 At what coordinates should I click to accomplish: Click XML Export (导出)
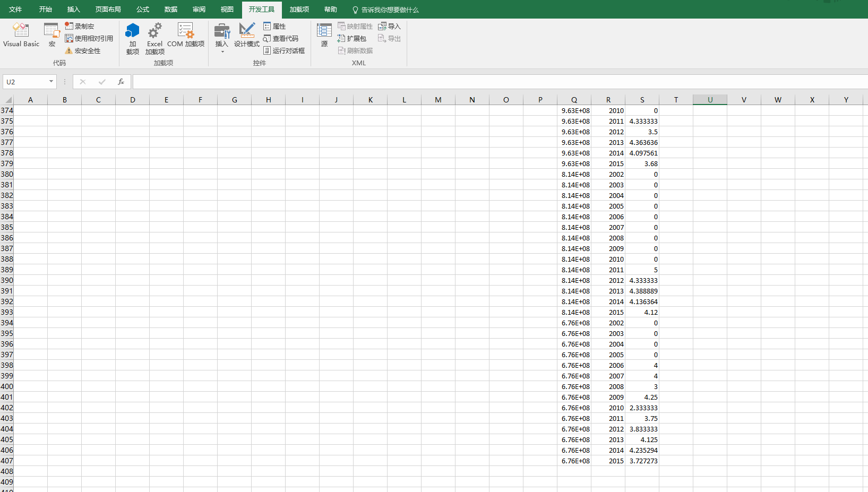click(x=389, y=38)
